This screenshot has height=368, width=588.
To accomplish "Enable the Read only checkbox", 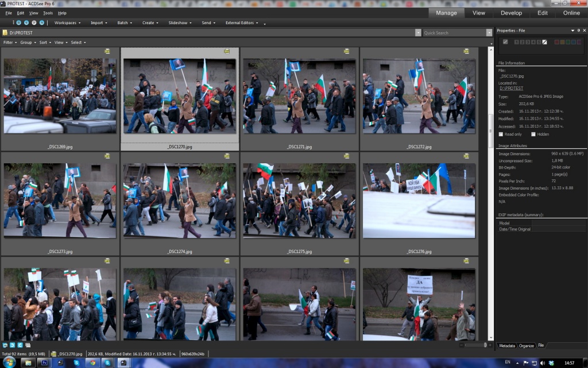I will pos(501,134).
